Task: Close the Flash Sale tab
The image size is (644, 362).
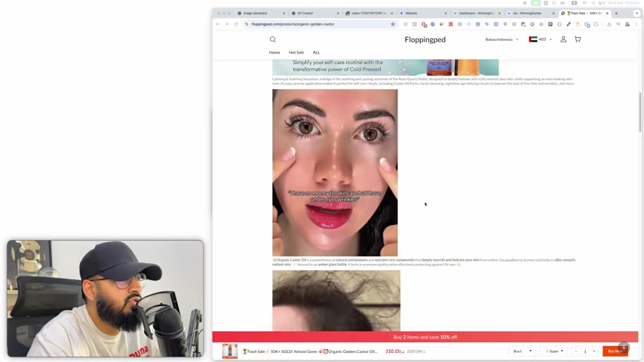Action: coord(607,13)
